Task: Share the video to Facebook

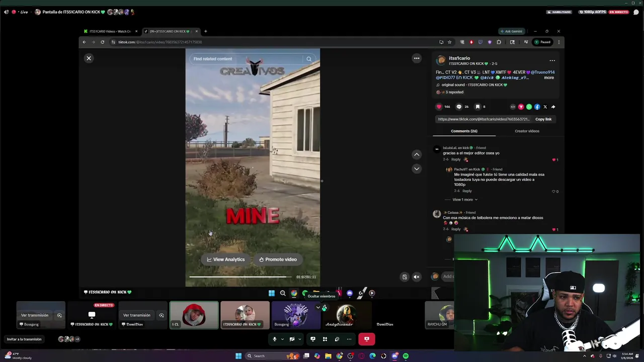Action: point(537,107)
